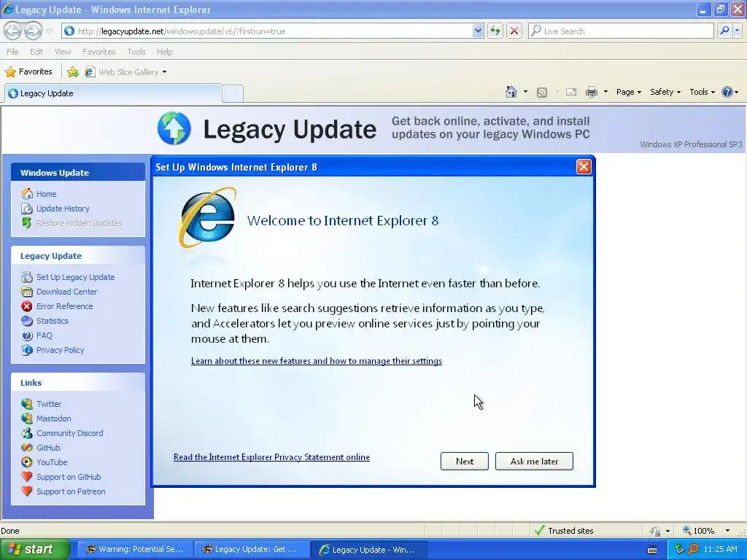
Task: Open the Page command bar menu
Action: (x=628, y=92)
